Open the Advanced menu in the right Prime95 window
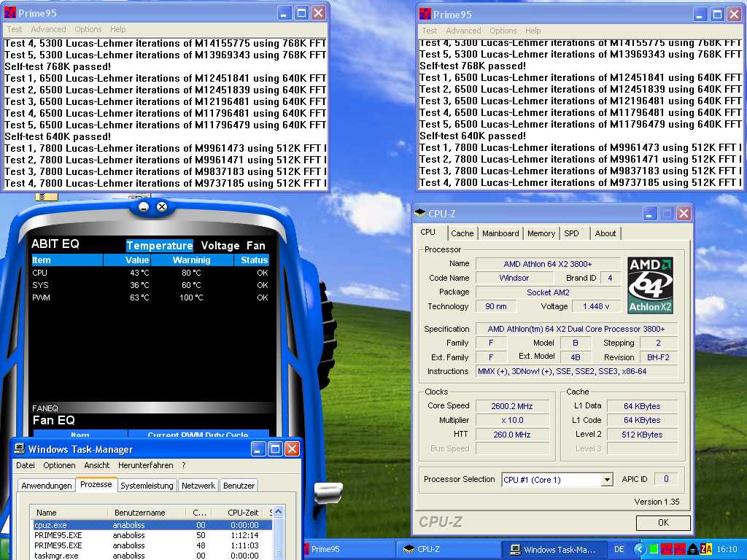The height and width of the screenshot is (560, 747). (x=463, y=31)
